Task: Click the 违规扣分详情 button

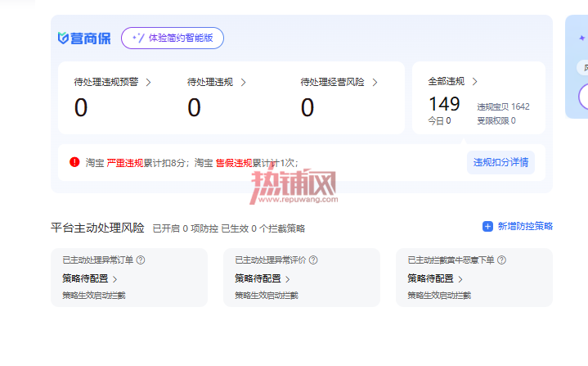Action: point(500,162)
